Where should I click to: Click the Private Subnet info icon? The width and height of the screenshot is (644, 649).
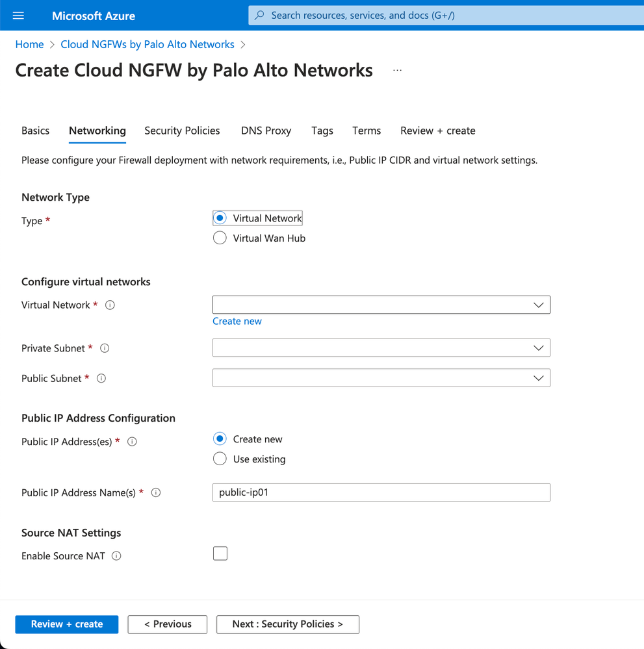[x=105, y=348]
